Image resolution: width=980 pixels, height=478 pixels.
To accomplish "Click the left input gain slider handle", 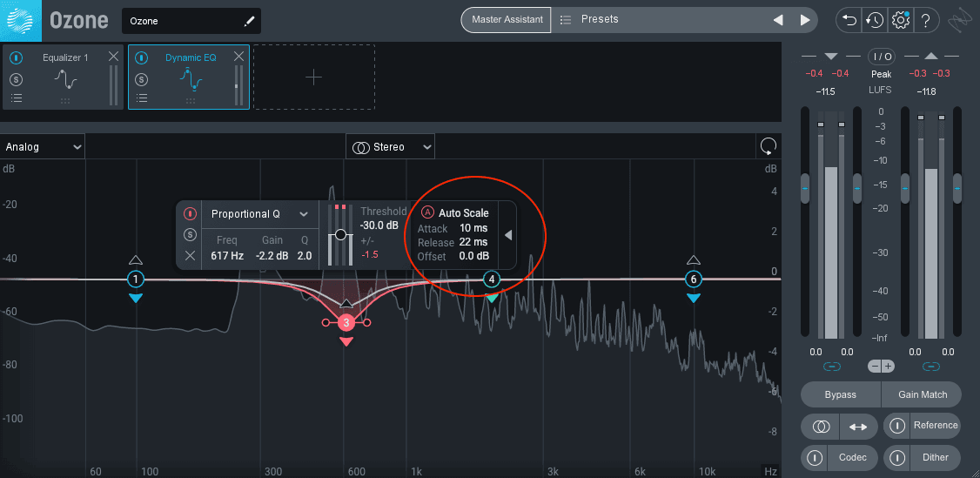I will point(805,188).
